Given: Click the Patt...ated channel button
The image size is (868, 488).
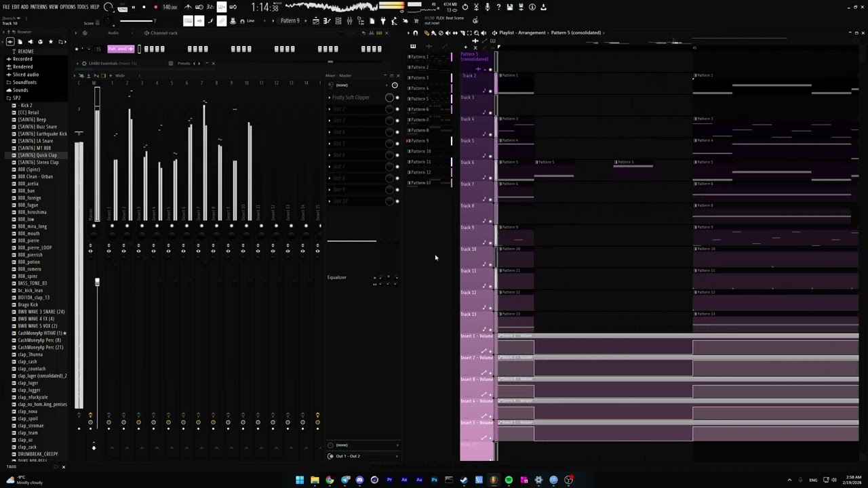Looking at the screenshot, I should click(x=121, y=49).
